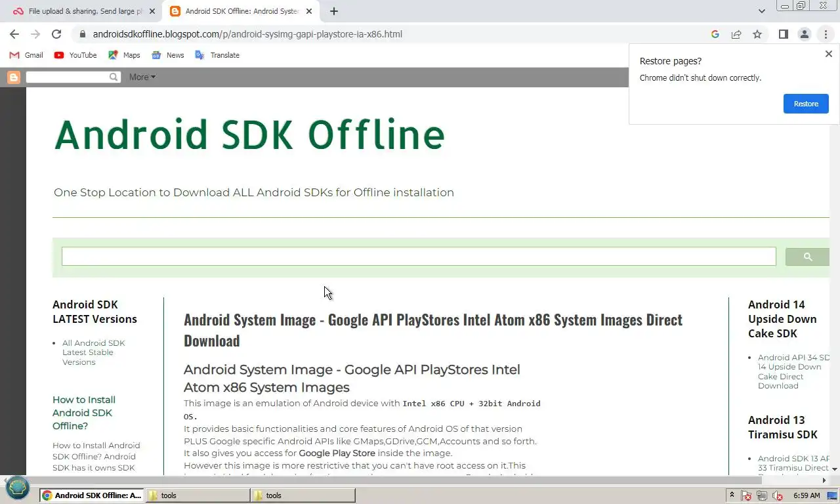Click the horizontal scrollbar thumb
The image size is (840, 504).
tap(387, 480)
